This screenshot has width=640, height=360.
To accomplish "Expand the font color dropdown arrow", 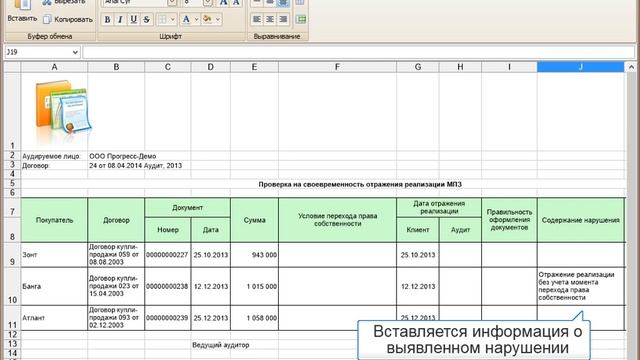I will [x=196, y=19].
